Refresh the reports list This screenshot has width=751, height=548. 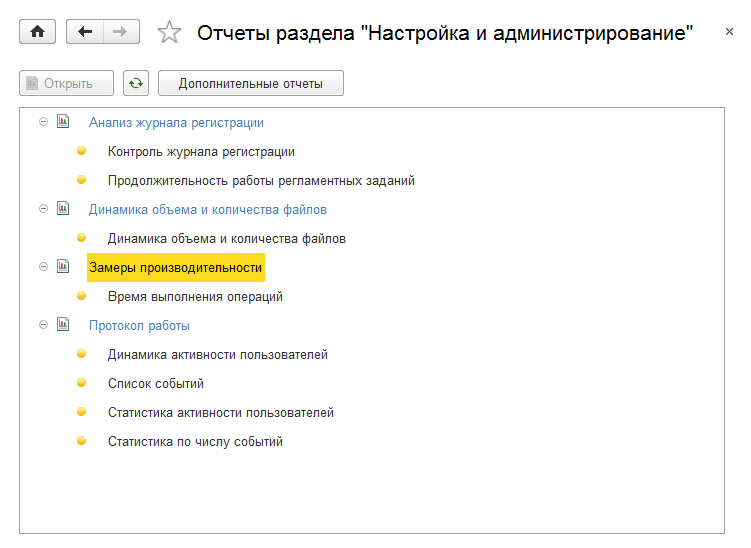click(x=136, y=83)
